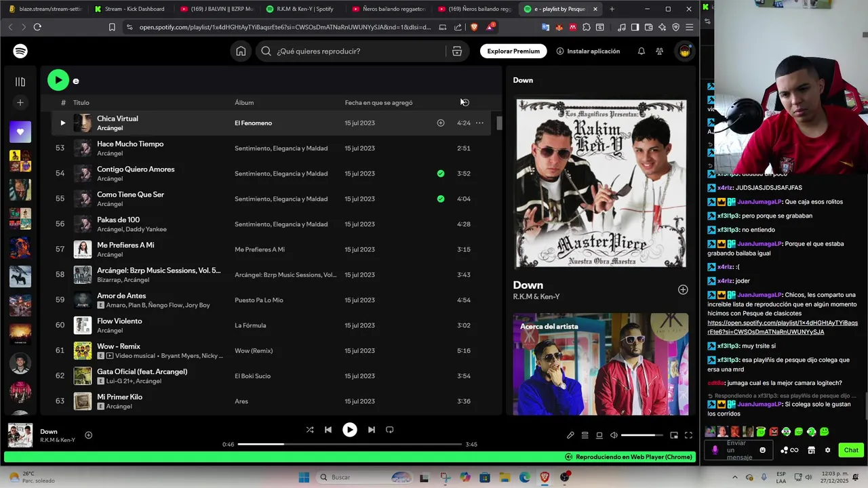Open the Windows Start menu

point(304,477)
